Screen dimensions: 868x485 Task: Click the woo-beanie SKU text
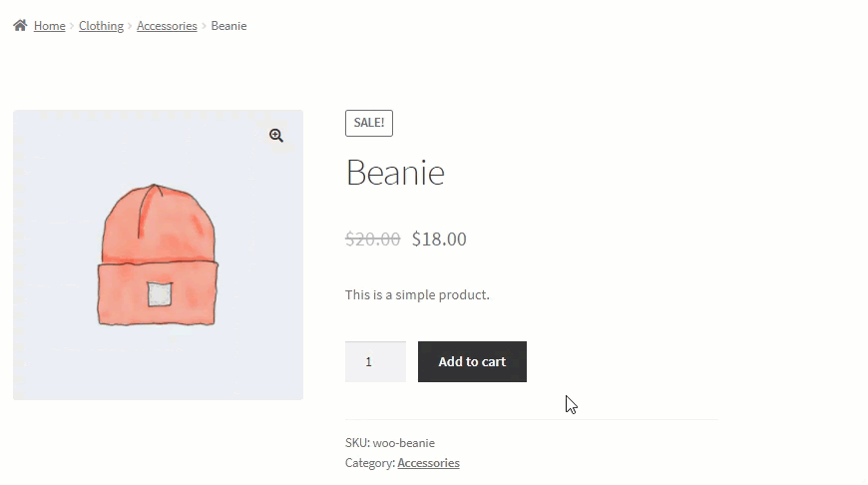tap(403, 443)
